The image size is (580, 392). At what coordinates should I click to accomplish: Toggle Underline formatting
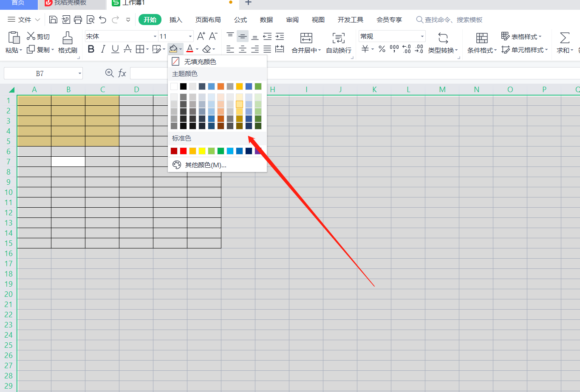pos(115,49)
